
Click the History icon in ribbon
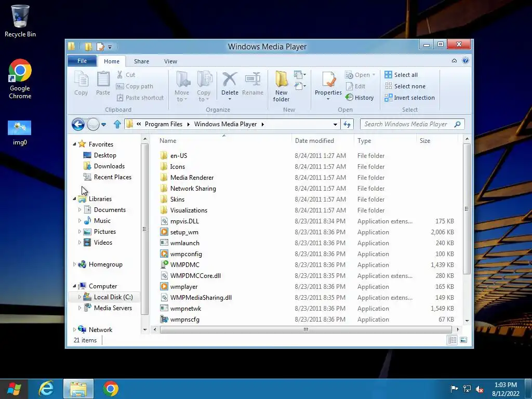349,97
